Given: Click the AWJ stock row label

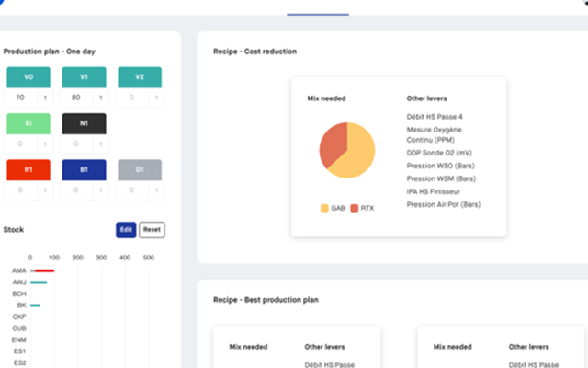Looking at the screenshot, I should point(19,282).
